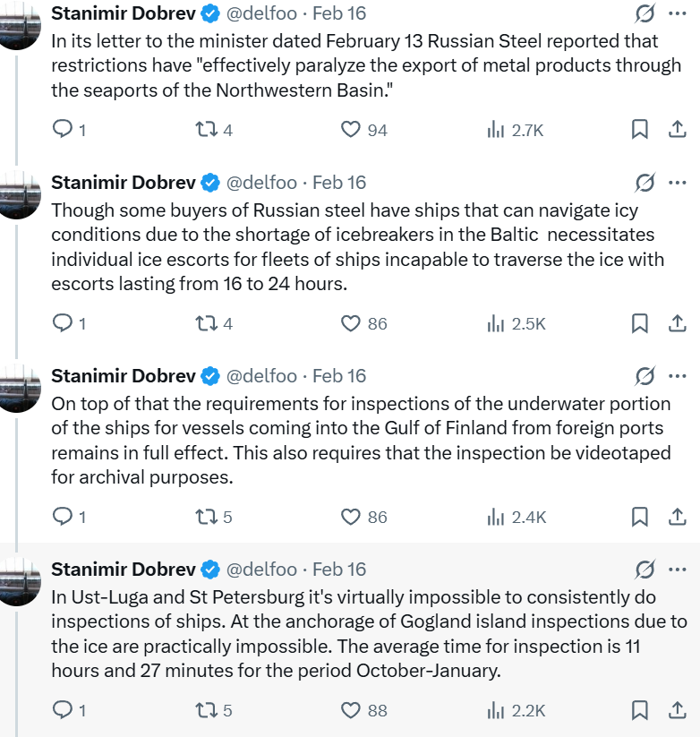
Task: Like the tweet about underwater inspections
Action: pos(351,517)
